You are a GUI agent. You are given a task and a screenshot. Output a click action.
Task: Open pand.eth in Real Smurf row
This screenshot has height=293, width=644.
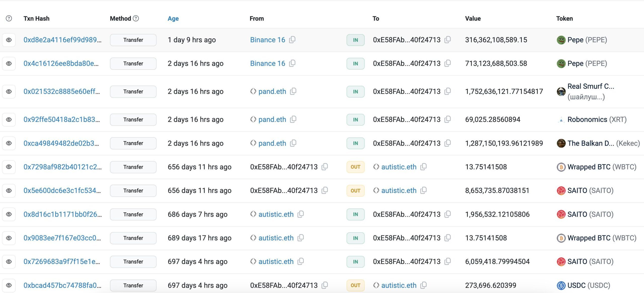[x=272, y=91]
